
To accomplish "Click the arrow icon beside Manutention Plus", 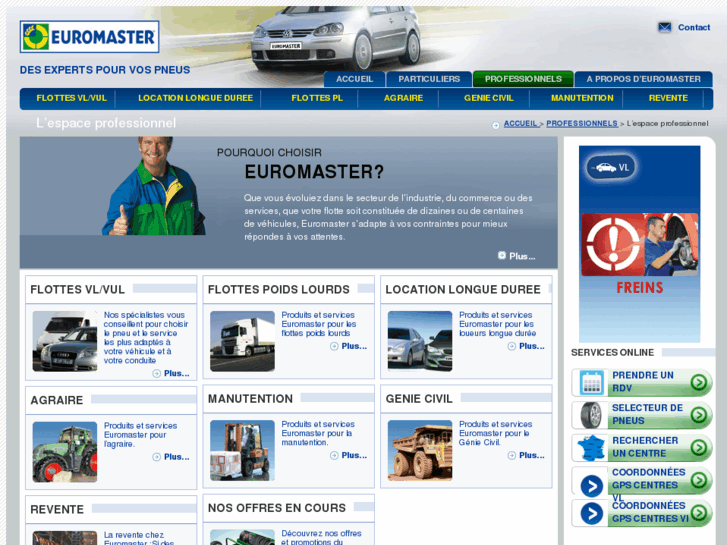I will pyautogui.click(x=334, y=455).
